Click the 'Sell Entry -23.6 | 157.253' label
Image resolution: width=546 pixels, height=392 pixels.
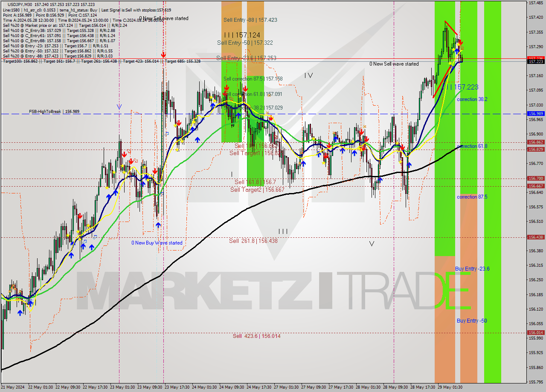click(x=246, y=58)
